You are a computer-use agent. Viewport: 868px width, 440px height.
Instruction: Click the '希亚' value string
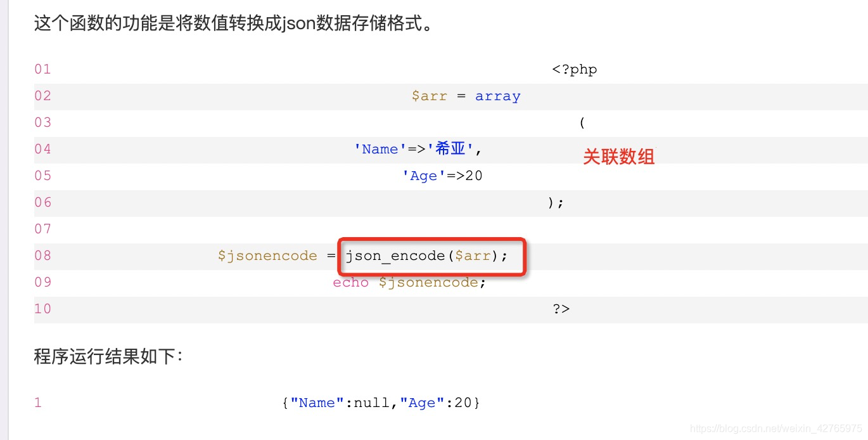pyautogui.click(x=450, y=149)
